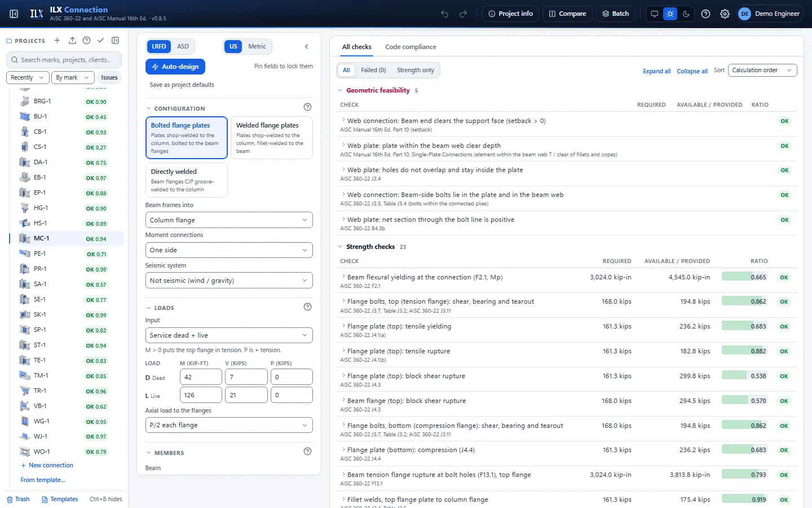Open Loads section help icon

click(307, 307)
